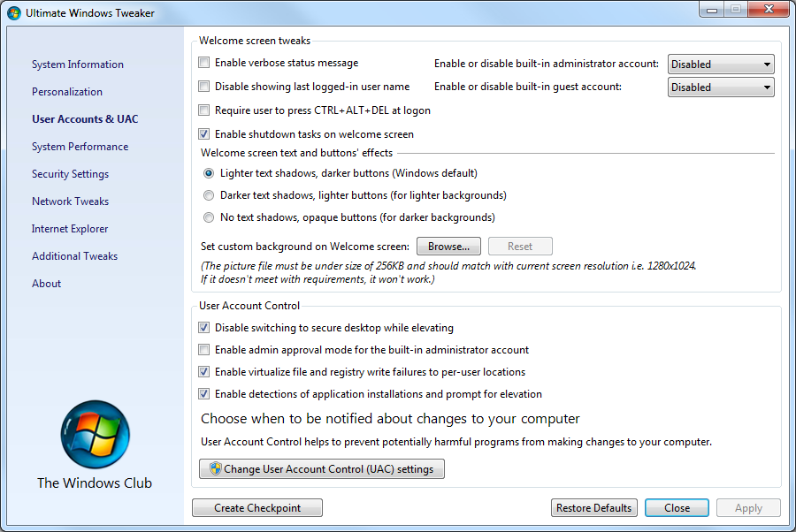Minimize the Ultimate Windows Tweaker window
Viewport: 796px width, 532px height.
[712, 10]
